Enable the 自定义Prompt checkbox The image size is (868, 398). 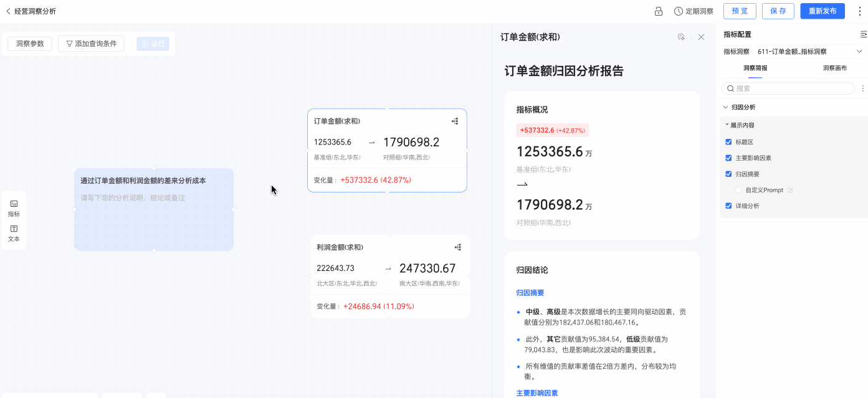(x=738, y=190)
